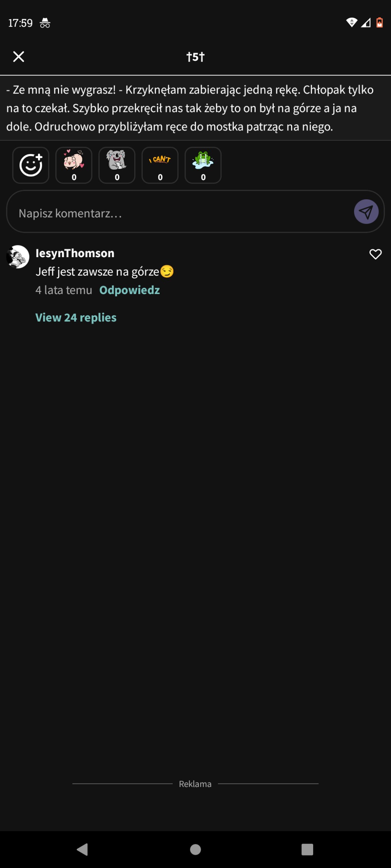Tap the lesynThomson username
This screenshot has width=391, height=868.
pos(75,253)
